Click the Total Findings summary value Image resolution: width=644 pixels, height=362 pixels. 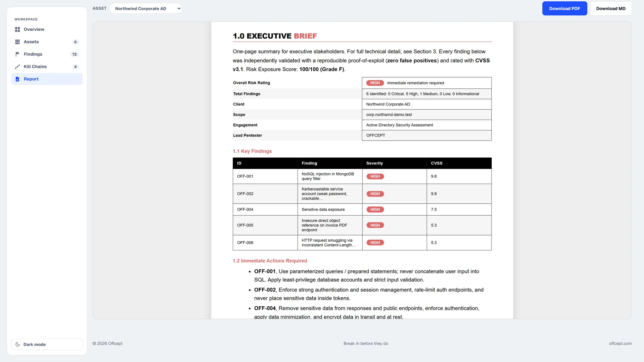click(422, 94)
